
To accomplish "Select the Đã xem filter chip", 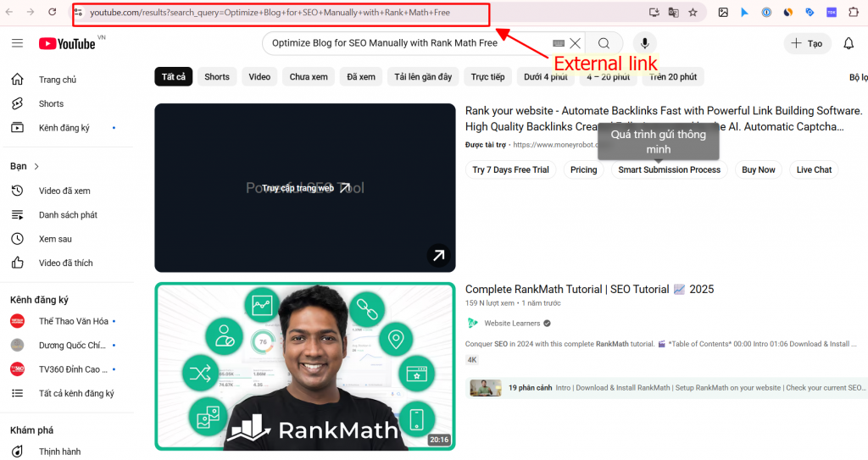I will 361,77.
